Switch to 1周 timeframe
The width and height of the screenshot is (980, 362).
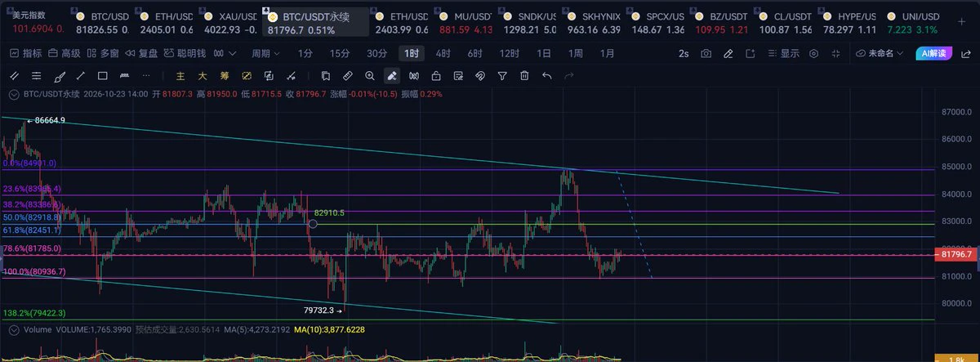[x=575, y=53]
